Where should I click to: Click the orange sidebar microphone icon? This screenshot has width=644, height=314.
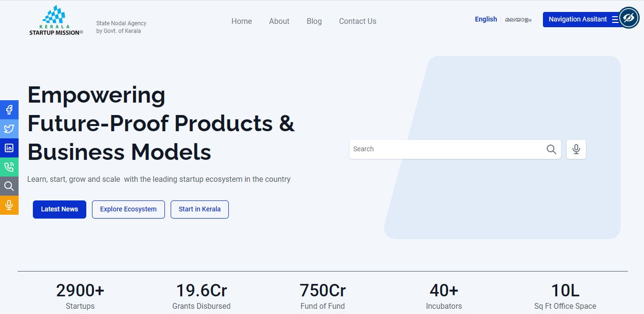9,205
